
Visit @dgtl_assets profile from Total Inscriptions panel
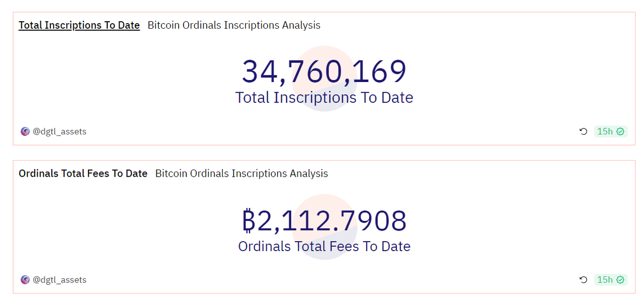[59, 131]
